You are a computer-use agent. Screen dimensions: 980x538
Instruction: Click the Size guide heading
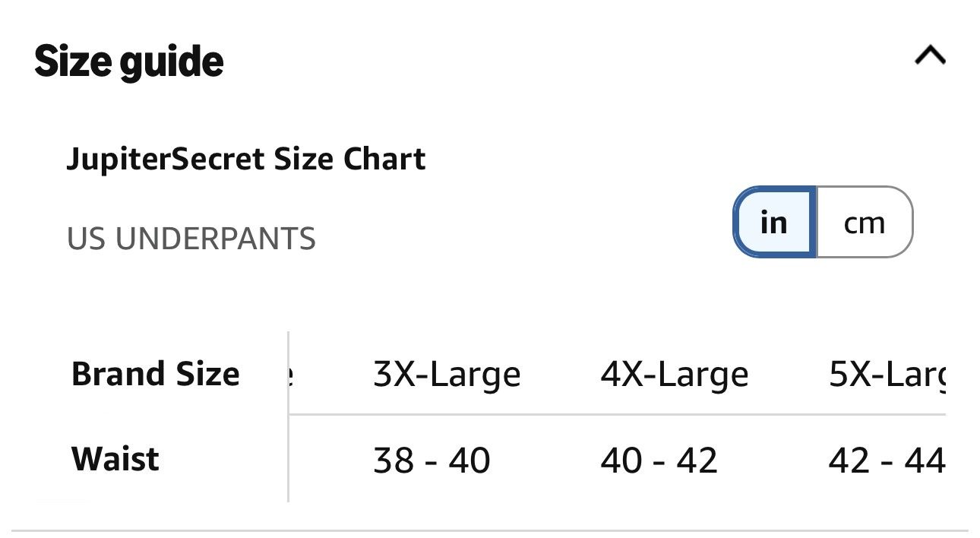[129, 61]
